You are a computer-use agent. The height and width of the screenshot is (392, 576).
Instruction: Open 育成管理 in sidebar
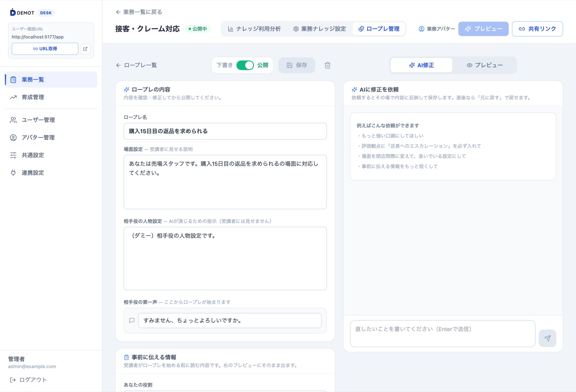51,97
